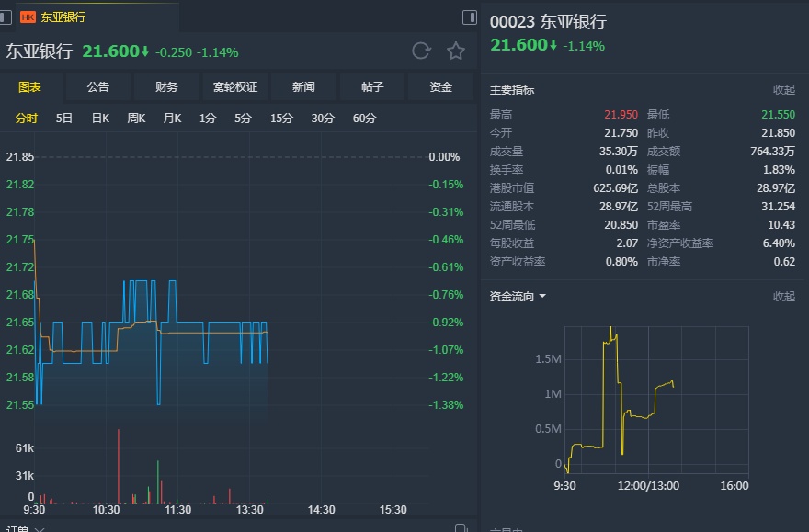Click the 成交量 value 35.30万

(618, 151)
